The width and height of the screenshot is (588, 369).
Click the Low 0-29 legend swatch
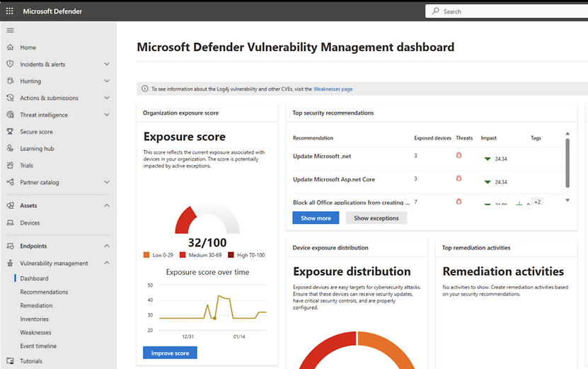pyautogui.click(x=146, y=255)
